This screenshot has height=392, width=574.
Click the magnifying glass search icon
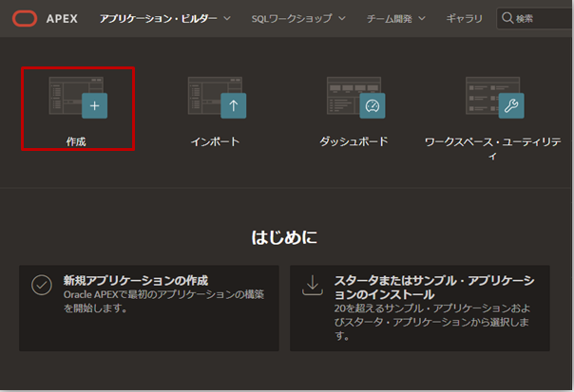point(507,18)
